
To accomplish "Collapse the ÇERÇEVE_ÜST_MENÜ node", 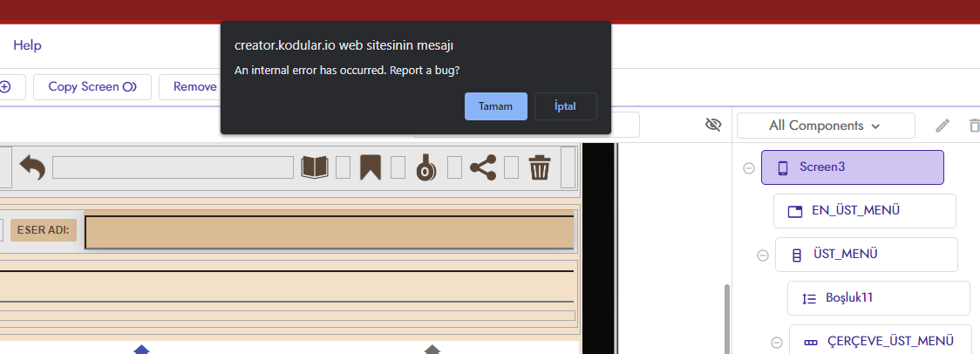I will tap(777, 343).
